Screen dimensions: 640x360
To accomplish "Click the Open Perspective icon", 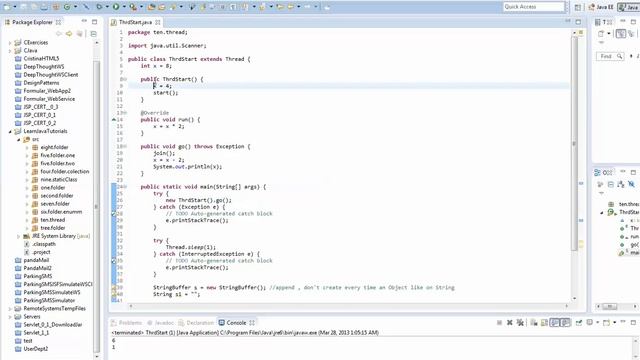I will [x=578, y=7].
